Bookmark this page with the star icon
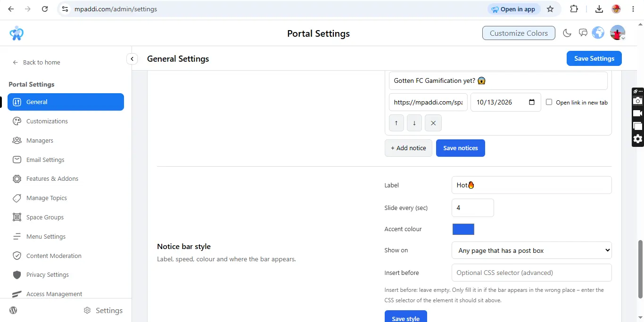The width and height of the screenshot is (644, 322). click(550, 9)
